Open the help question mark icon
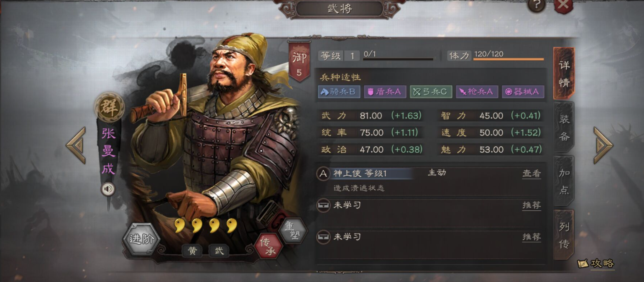 [536, 4]
